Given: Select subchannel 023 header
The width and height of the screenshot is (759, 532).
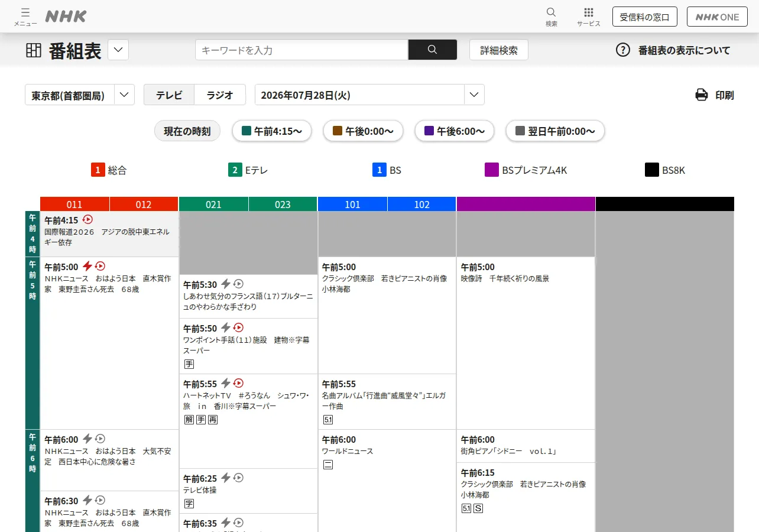Looking at the screenshot, I should tap(283, 204).
